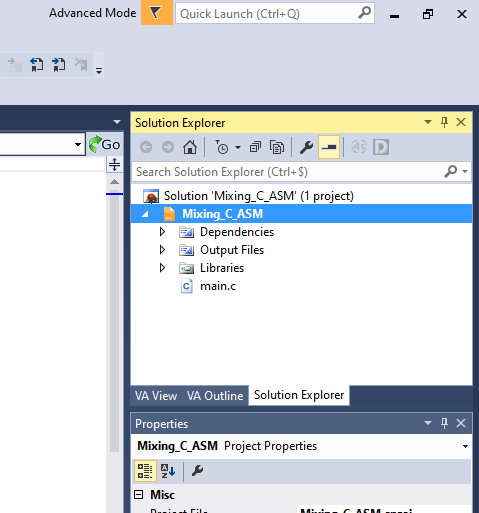
Task: Sort properties alphabetically with A-Z icon
Action: click(168, 471)
